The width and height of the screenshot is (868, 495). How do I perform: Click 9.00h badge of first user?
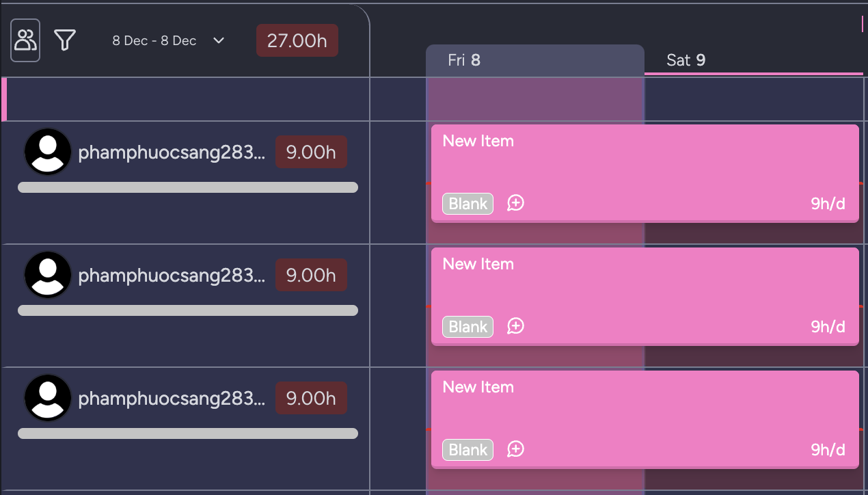311,152
